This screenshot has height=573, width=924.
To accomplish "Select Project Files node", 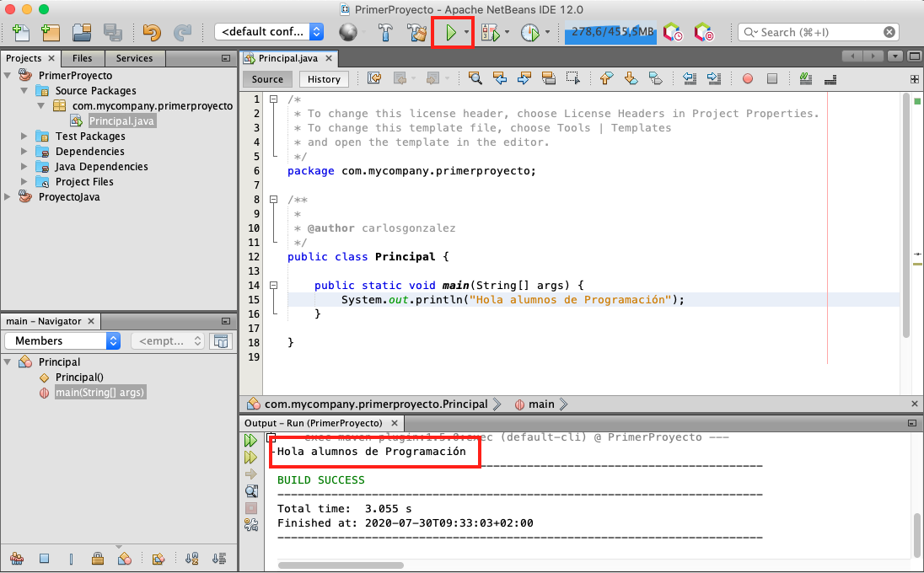I will tap(84, 181).
